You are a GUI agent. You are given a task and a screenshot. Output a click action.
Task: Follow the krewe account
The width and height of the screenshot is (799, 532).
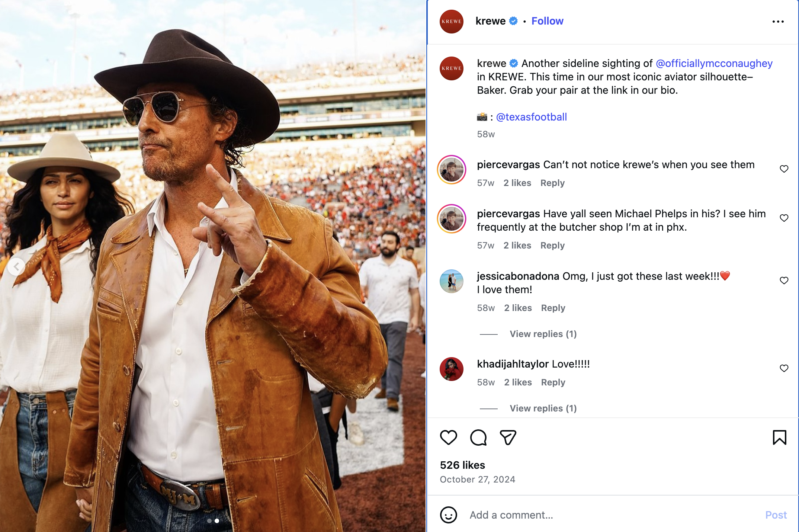(547, 21)
